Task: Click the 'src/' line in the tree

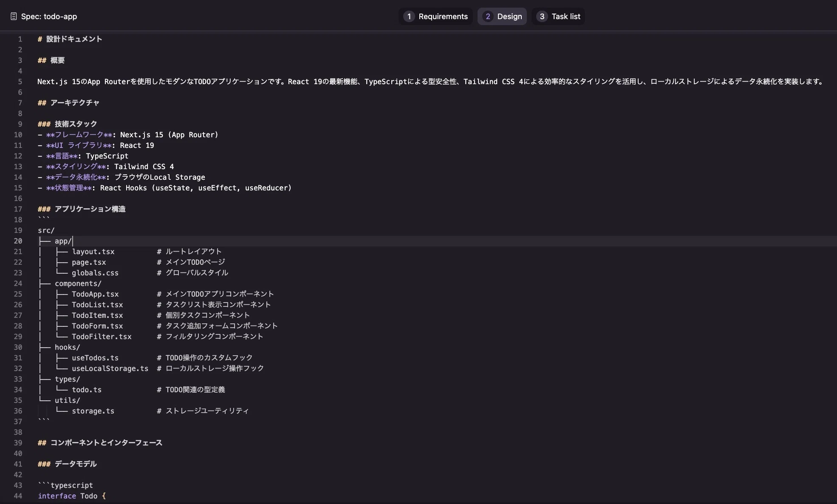Action: click(x=46, y=230)
